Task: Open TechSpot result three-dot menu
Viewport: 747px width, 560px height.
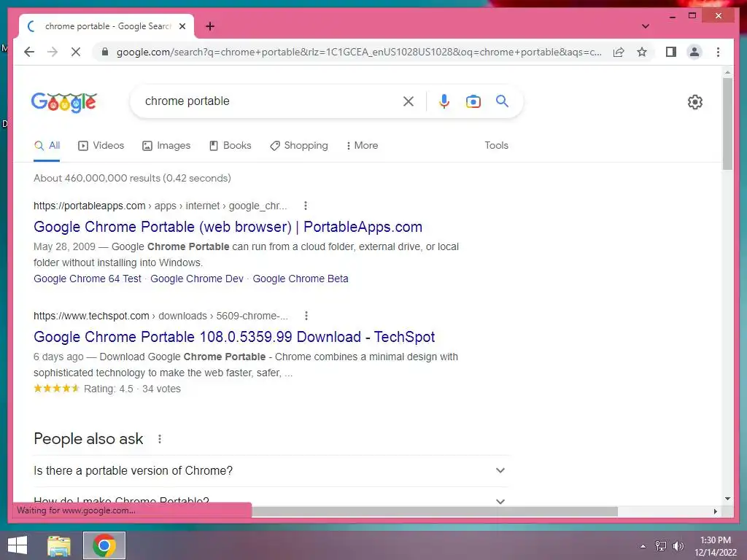Action: pyautogui.click(x=306, y=316)
